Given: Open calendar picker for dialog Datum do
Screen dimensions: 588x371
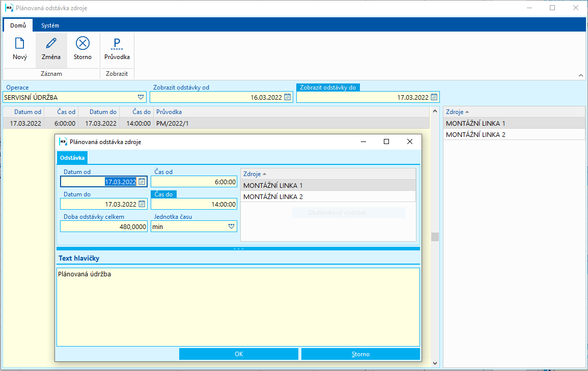Looking at the screenshot, I should (x=142, y=204).
